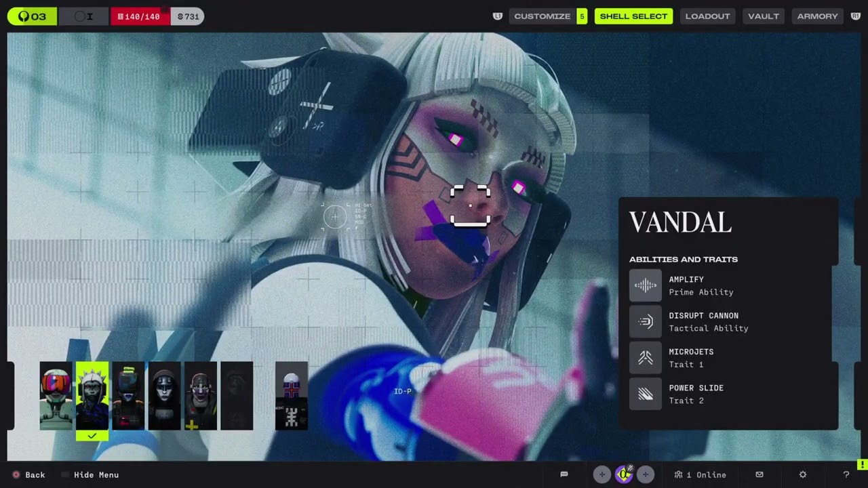The width and height of the screenshot is (868, 488).
Task: Select the shell portrait with yellow cross
Action: click(201, 396)
